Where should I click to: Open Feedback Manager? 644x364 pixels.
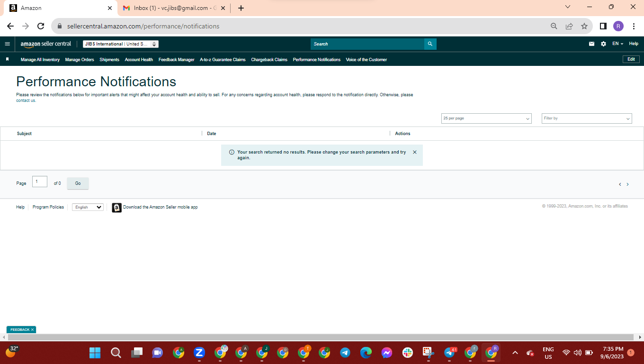(177, 60)
